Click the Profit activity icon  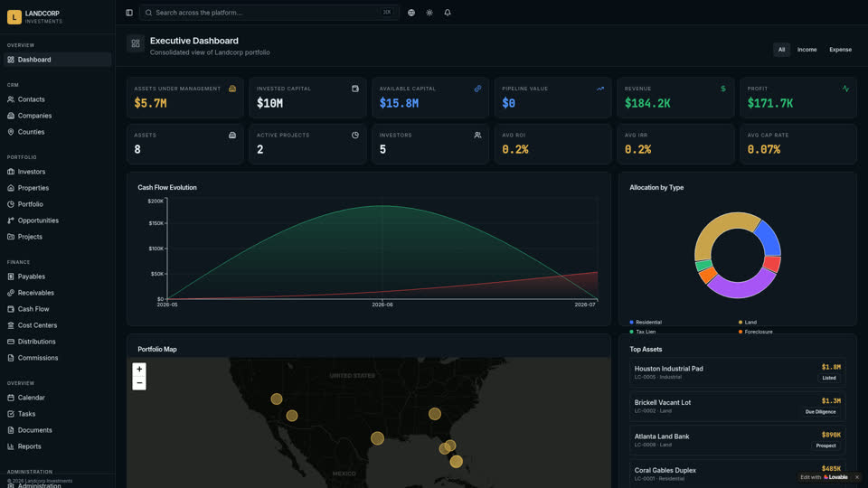(x=846, y=89)
